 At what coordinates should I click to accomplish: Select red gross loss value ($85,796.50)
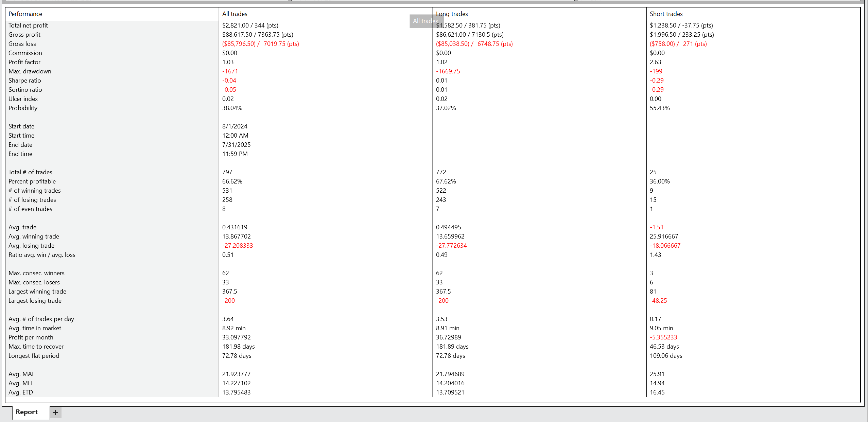click(x=261, y=44)
